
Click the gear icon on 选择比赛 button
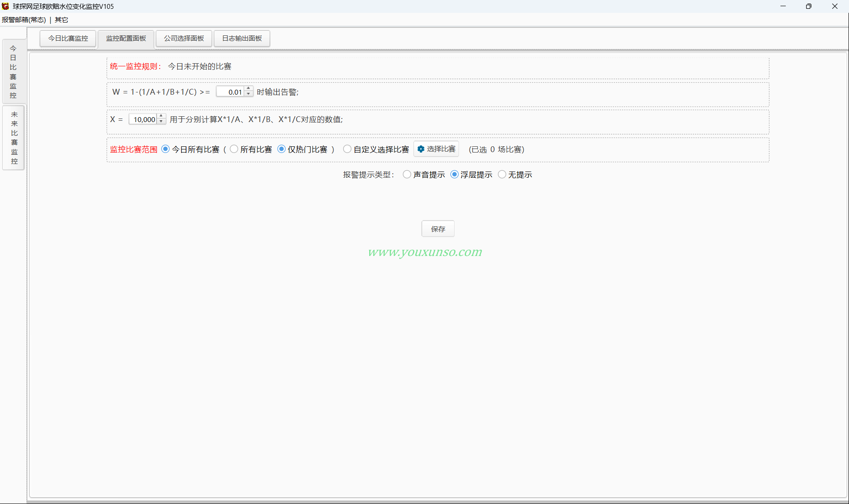[421, 149]
